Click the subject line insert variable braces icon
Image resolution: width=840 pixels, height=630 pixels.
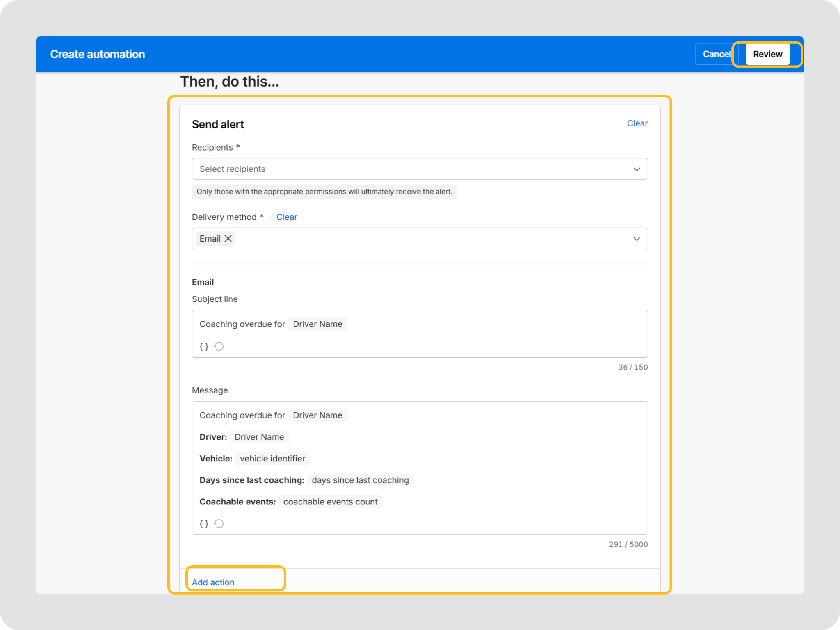[x=204, y=347]
